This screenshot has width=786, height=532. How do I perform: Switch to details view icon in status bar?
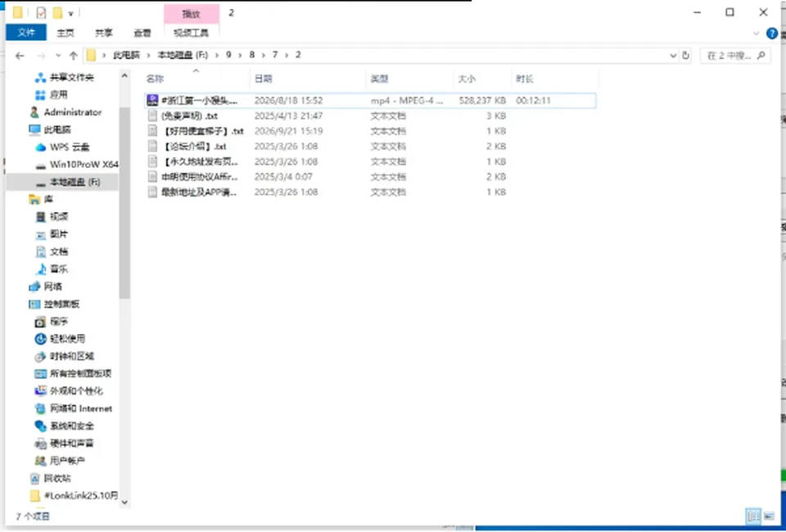pos(753,516)
